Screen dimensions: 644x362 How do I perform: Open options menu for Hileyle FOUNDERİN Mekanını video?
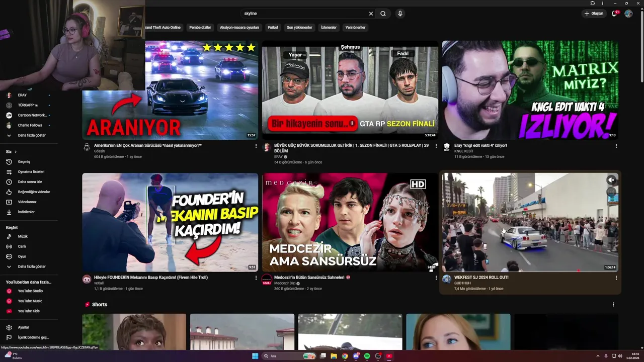(x=256, y=278)
